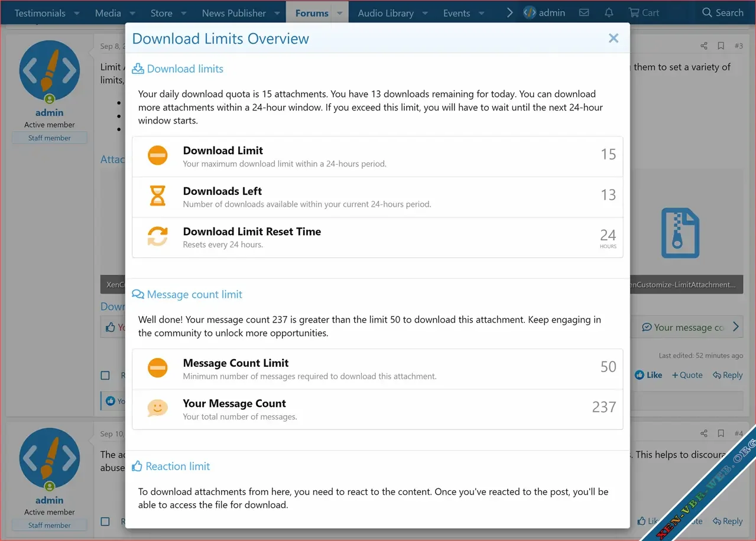
Task: Quote post #3 with +Quote
Action: [687, 375]
